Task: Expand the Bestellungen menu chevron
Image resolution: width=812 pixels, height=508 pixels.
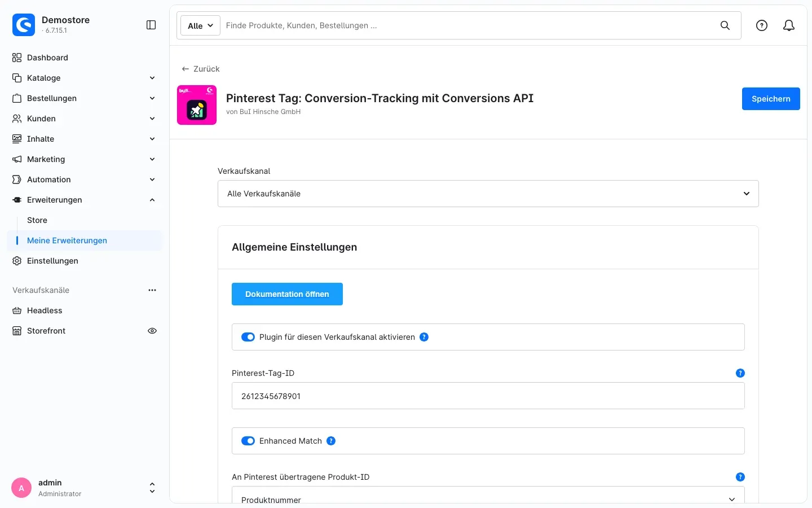Action: (152, 98)
